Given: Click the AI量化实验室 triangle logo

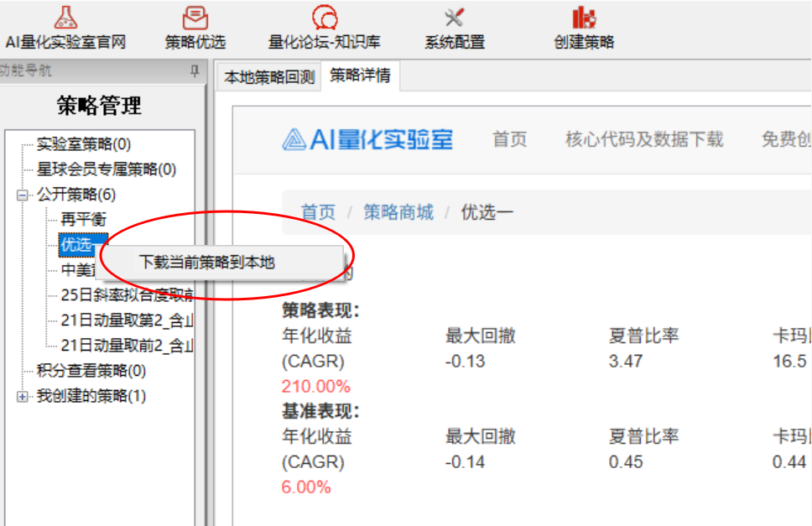Looking at the screenshot, I should pos(294,139).
